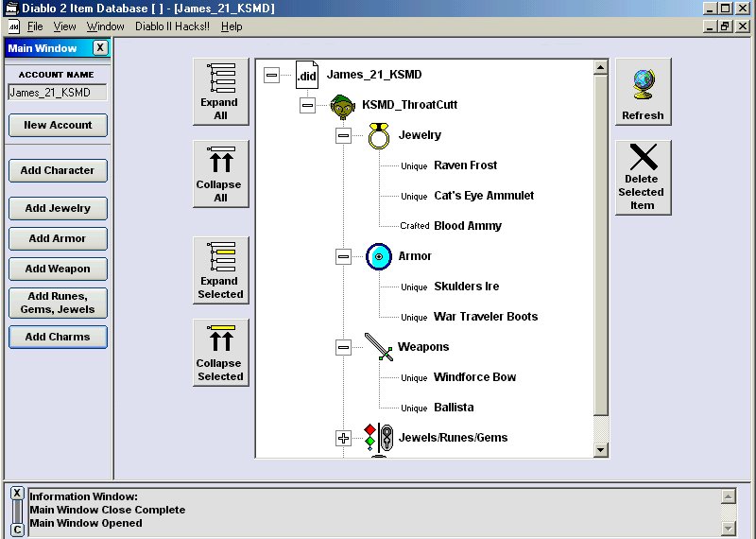Click the Add Charms button
This screenshot has height=539, width=756.
pyautogui.click(x=58, y=337)
